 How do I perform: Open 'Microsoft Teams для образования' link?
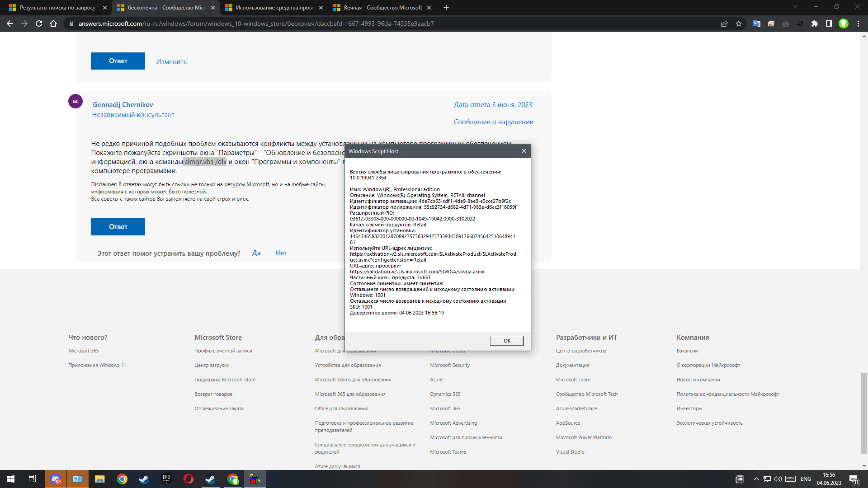pyautogui.click(x=353, y=380)
